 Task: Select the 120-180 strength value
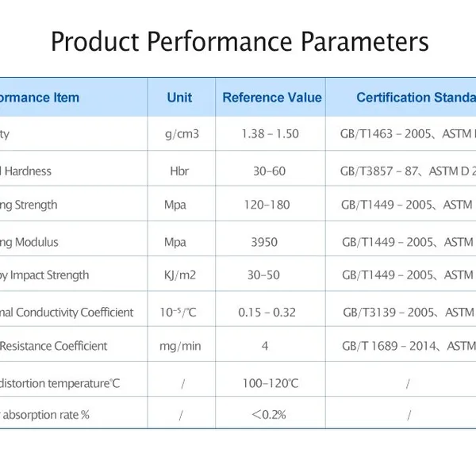(267, 205)
